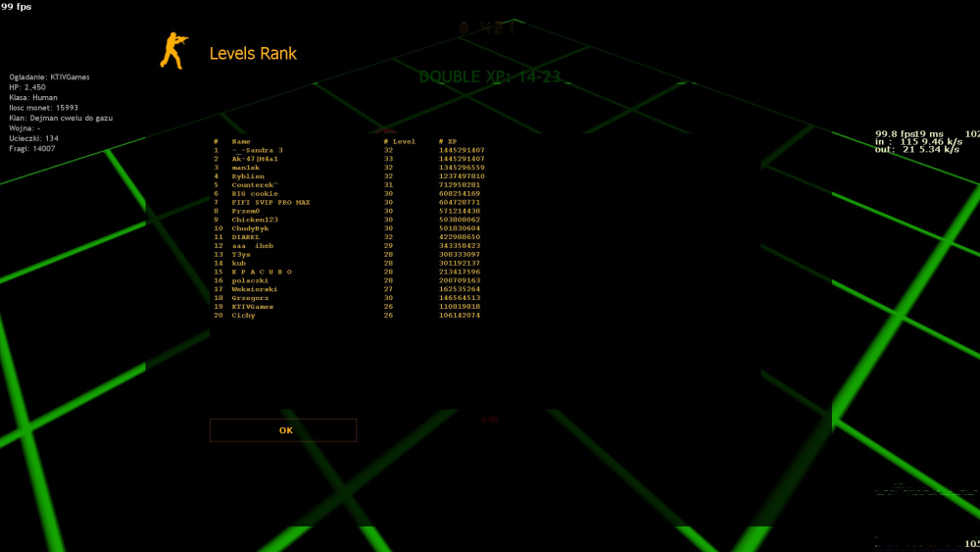Image resolution: width=980 pixels, height=552 pixels.
Task: Click the KTIVGames row in rankings
Action: coord(252,307)
